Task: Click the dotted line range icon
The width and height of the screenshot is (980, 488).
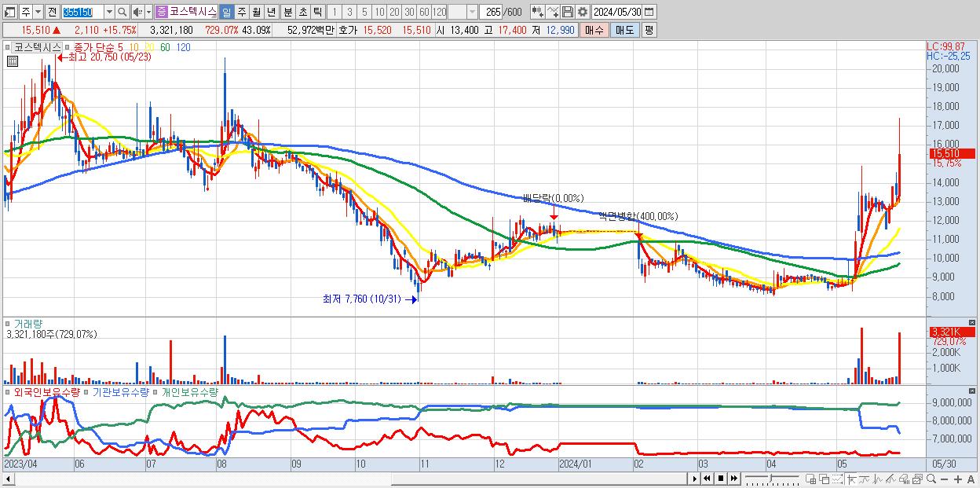Action: (837, 479)
